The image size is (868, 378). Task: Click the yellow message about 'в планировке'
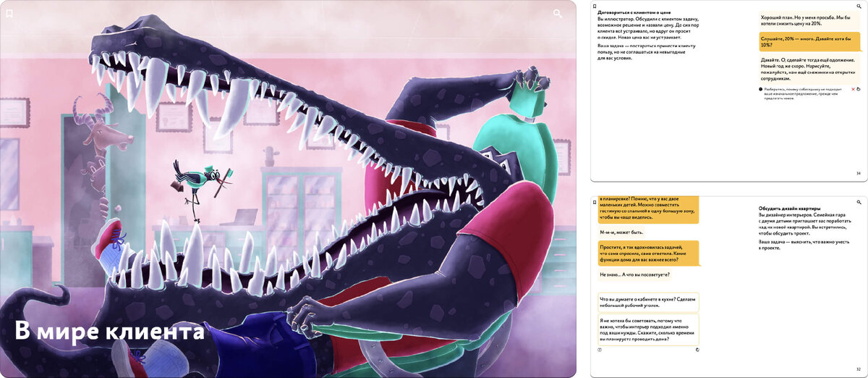pyautogui.click(x=648, y=209)
